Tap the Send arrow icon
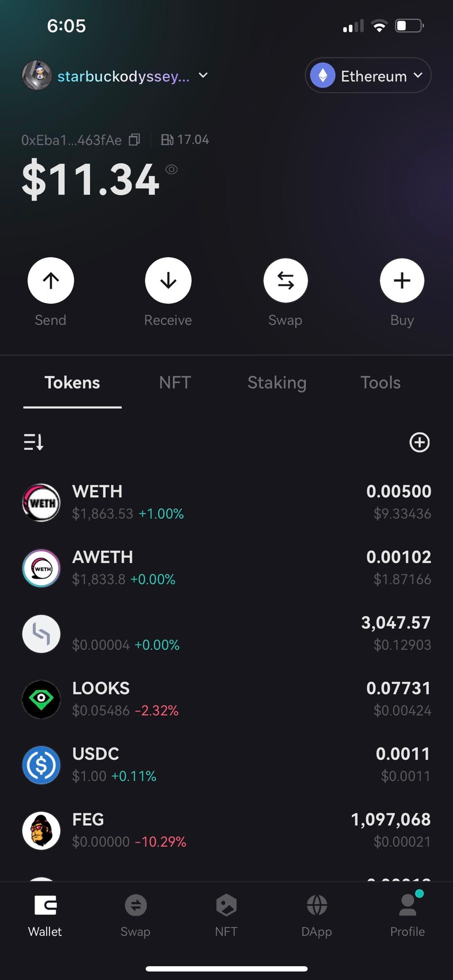Screen dimensions: 453x980 (51, 280)
